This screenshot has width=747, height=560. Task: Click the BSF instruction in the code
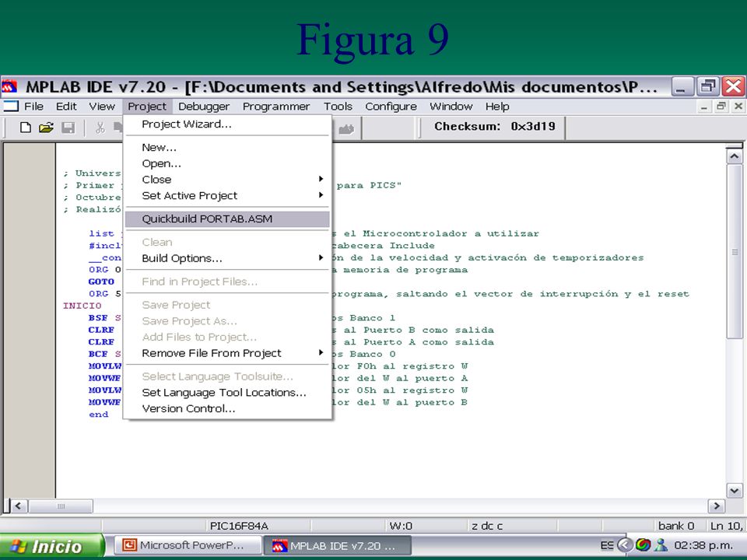[98, 317]
